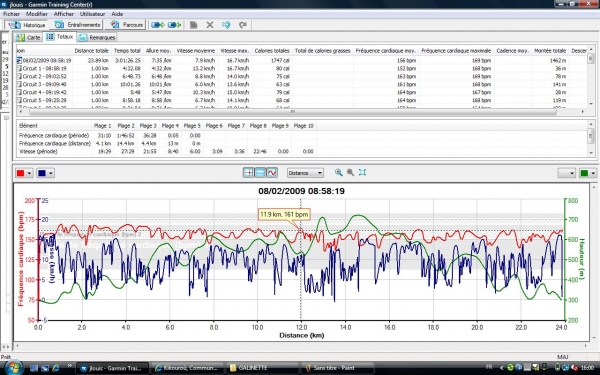Image resolution: width=600 pixels, height=375 pixels.
Task: Click the laps table vertical scrollbar
Action: [590, 76]
